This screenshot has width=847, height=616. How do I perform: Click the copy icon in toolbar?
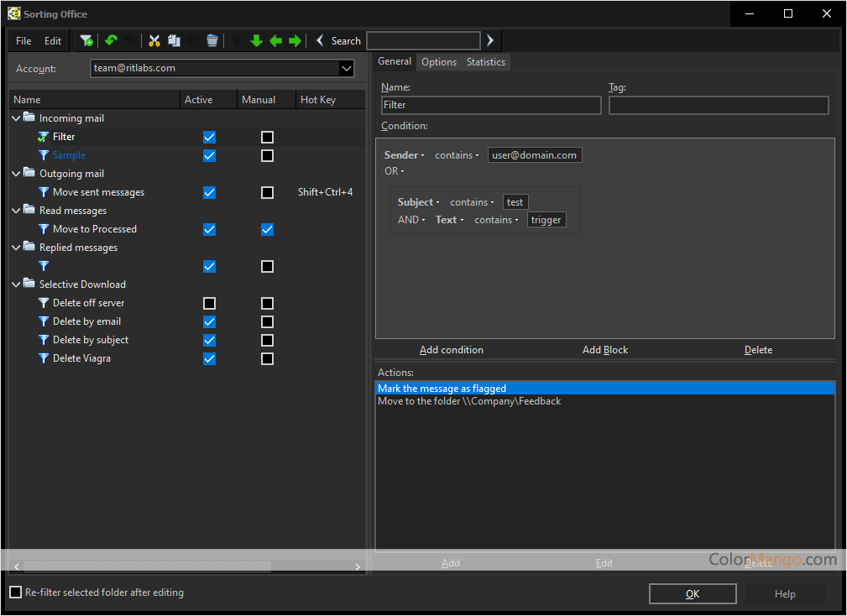[x=174, y=40]
